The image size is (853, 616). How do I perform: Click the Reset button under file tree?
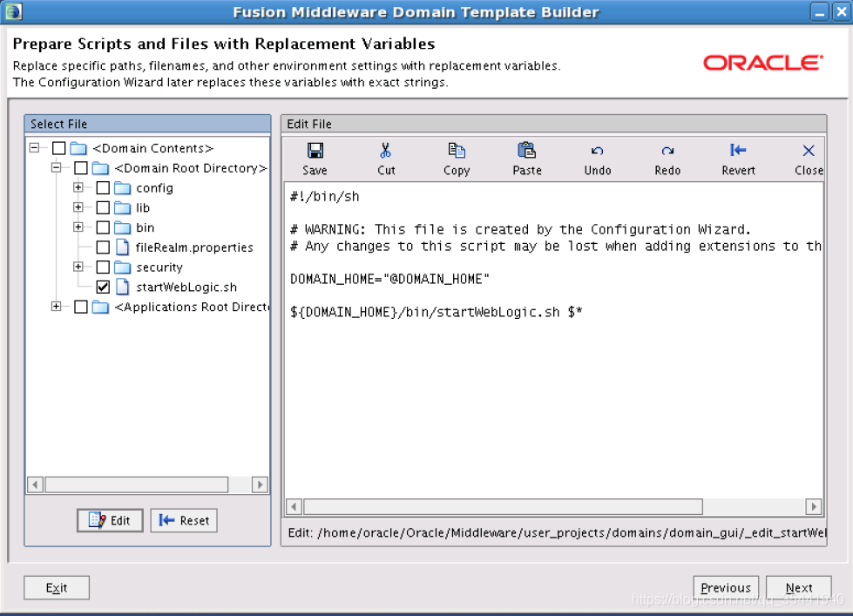pyautogui.click(x=184, y=521)
